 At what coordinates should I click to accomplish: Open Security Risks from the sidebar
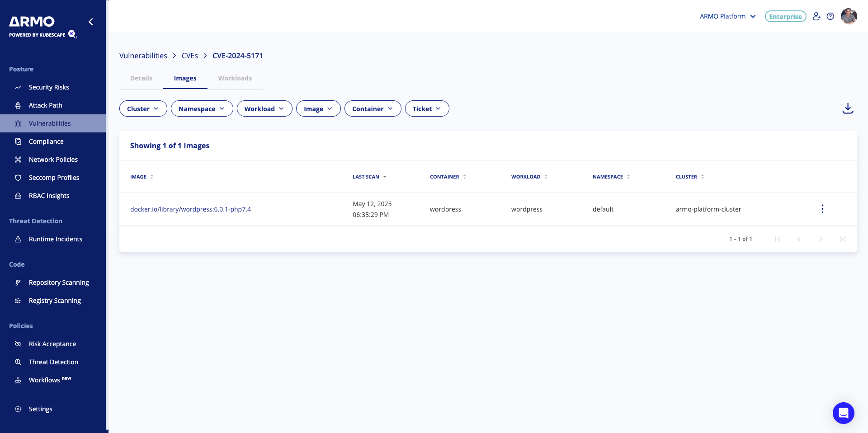49,87
